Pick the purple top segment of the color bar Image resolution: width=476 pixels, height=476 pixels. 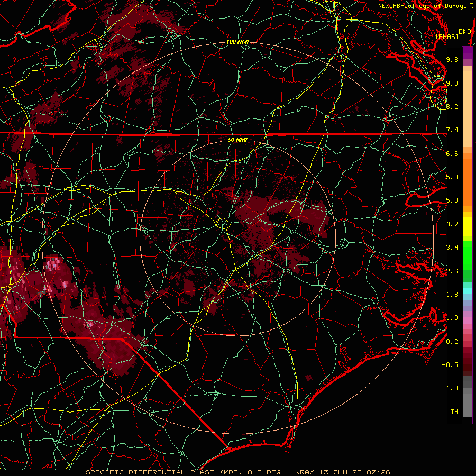coord(467,53)
